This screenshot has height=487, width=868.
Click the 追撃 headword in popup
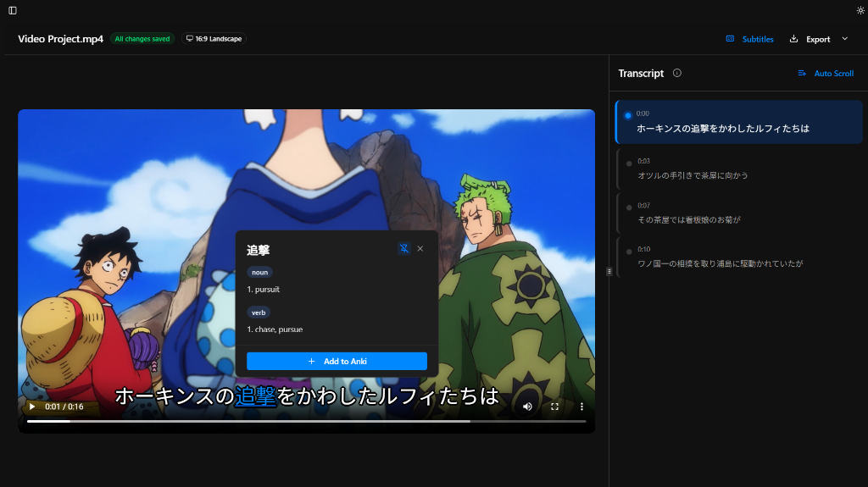click(258, 250)
